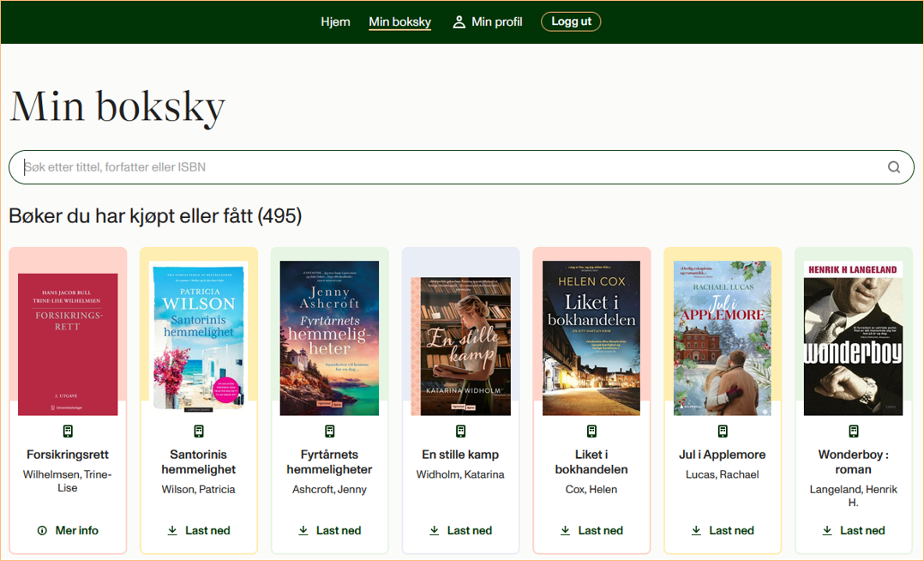Open the Liket i bokhandelen book cover
Image resolution: width=924 pixels, height=561 pixels.
[x=591, y=338]
